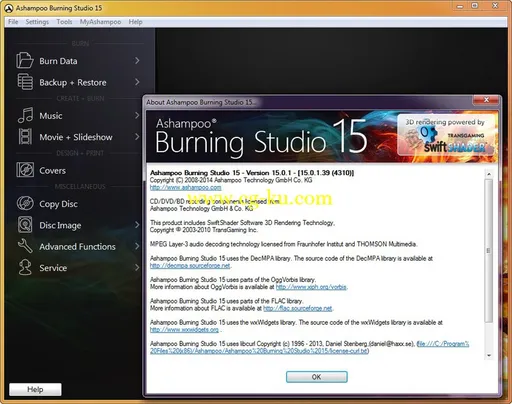Open the Settings menu
512x404 pixels.
[x=37, y=22]
